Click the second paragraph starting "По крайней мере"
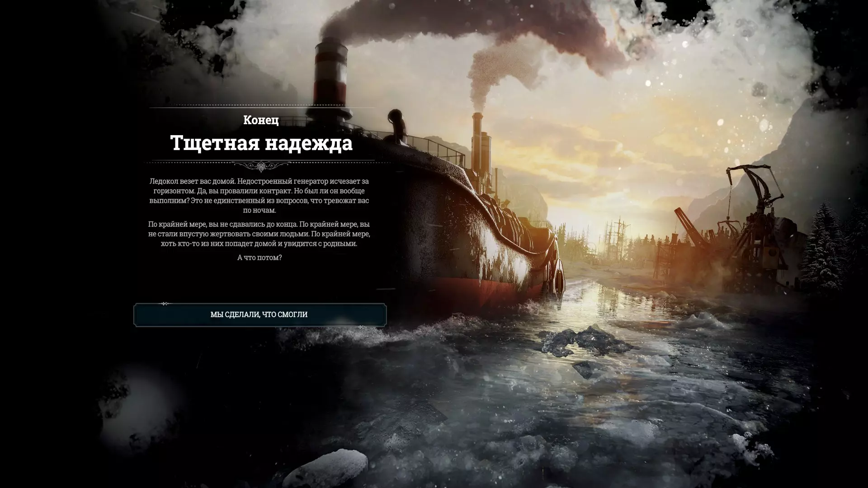The width and height of the screenshot is (868, 488). pyautogui.click(x=259, y=234)
